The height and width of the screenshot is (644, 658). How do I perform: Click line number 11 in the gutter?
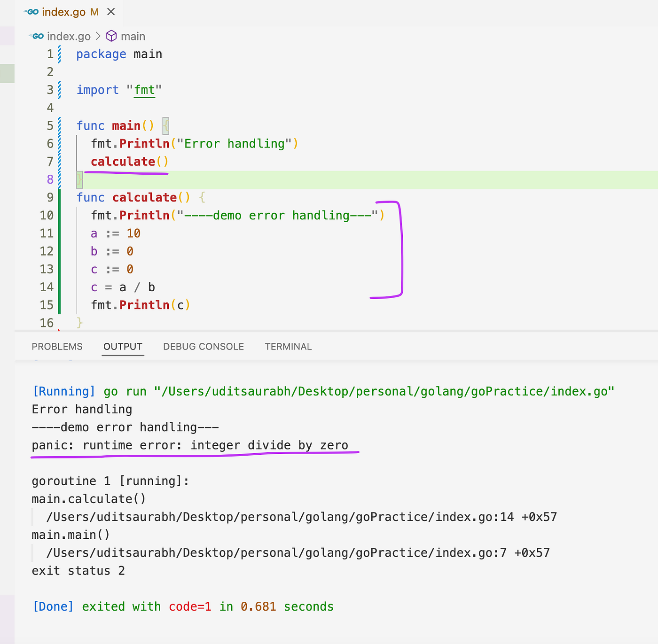(x=47, y=233)
